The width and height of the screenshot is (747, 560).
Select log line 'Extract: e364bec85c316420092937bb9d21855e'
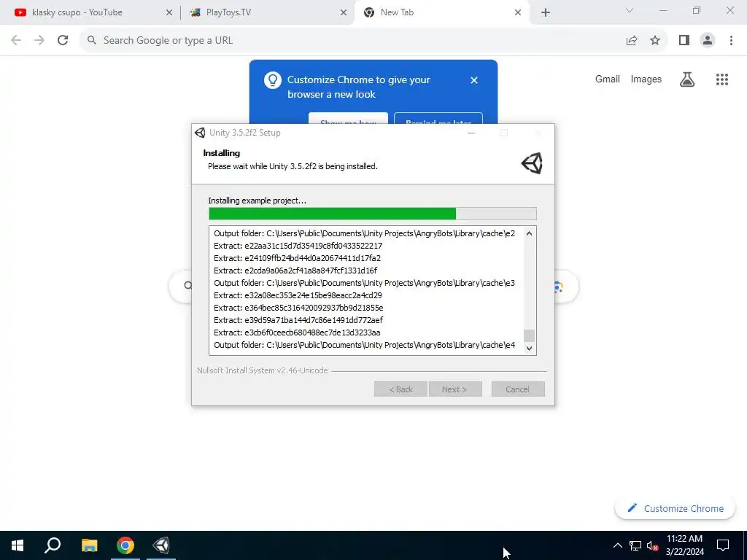tap(298, 308)
